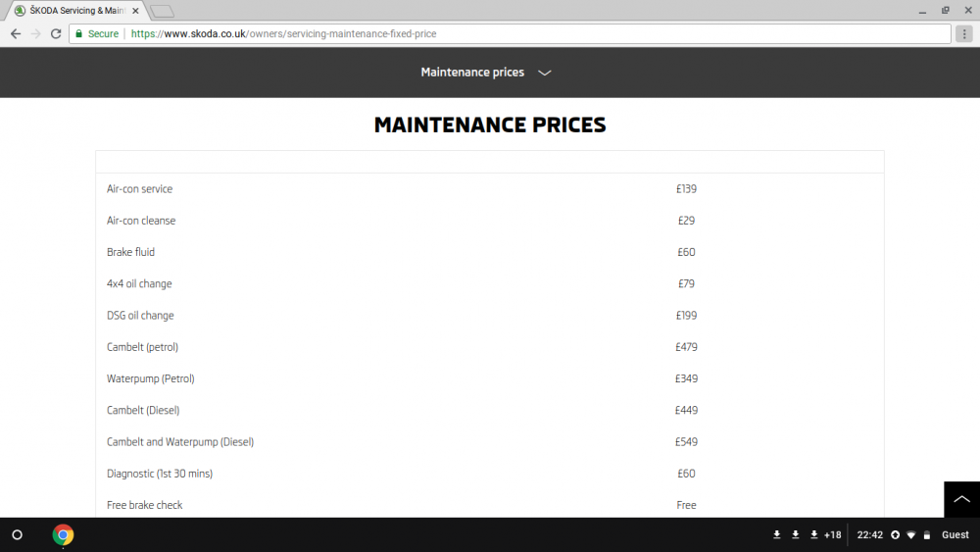Click the Guest user label
The width and height of the screenshot is (980, 552).
pos(955,535)
